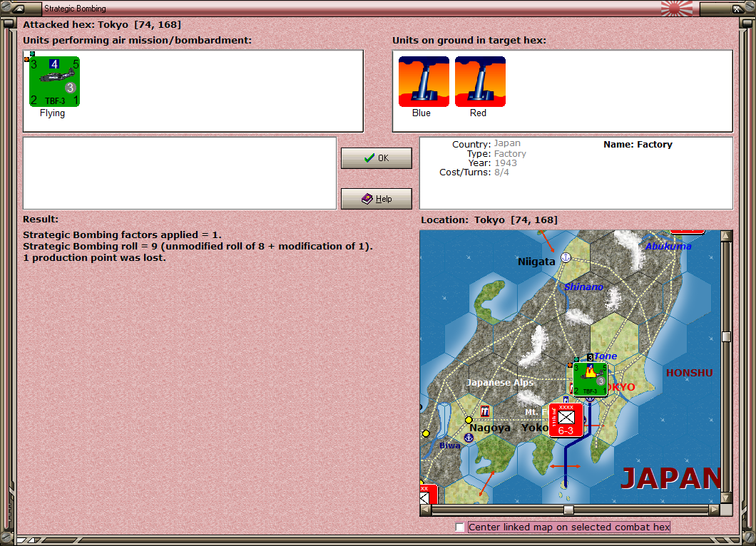This screenshot has width=756, height=546.
Task: Click 'Cost/Turns: 8/4' value
Action: [501, 172]
